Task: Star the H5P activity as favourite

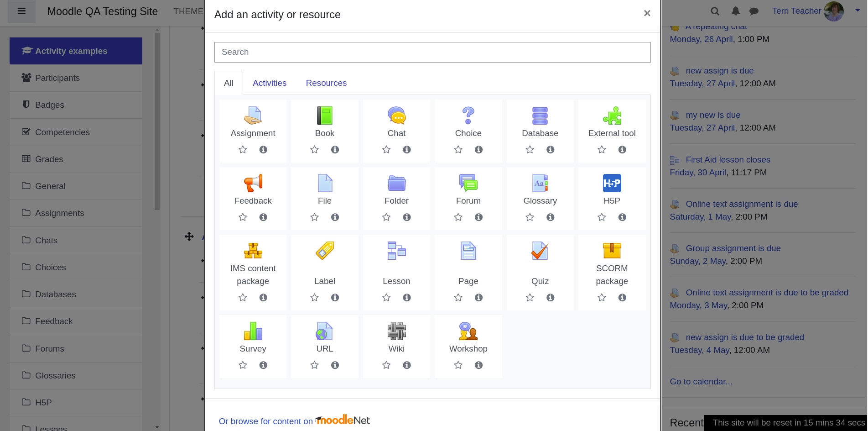Action: click(x=602, y=217)
